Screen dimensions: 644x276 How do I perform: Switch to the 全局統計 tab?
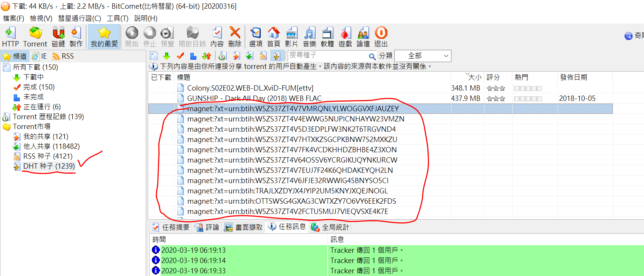[x=330, y=227]
